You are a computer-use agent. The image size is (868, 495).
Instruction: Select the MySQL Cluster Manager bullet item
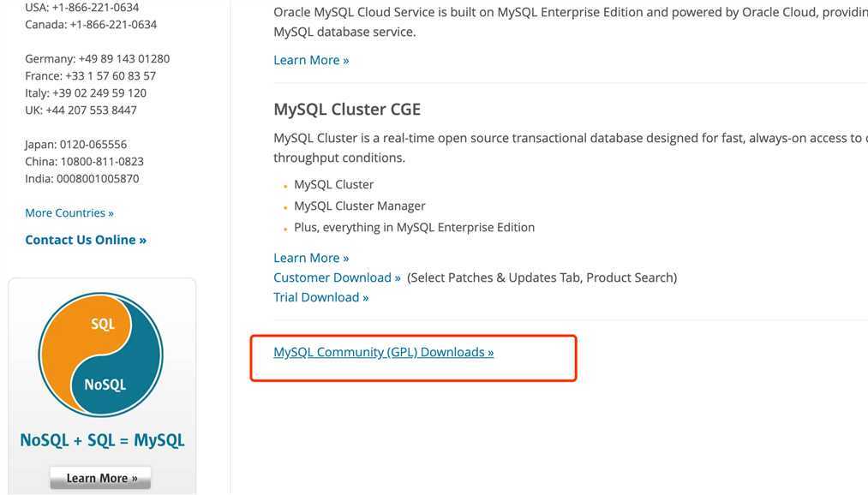(360, 206)
